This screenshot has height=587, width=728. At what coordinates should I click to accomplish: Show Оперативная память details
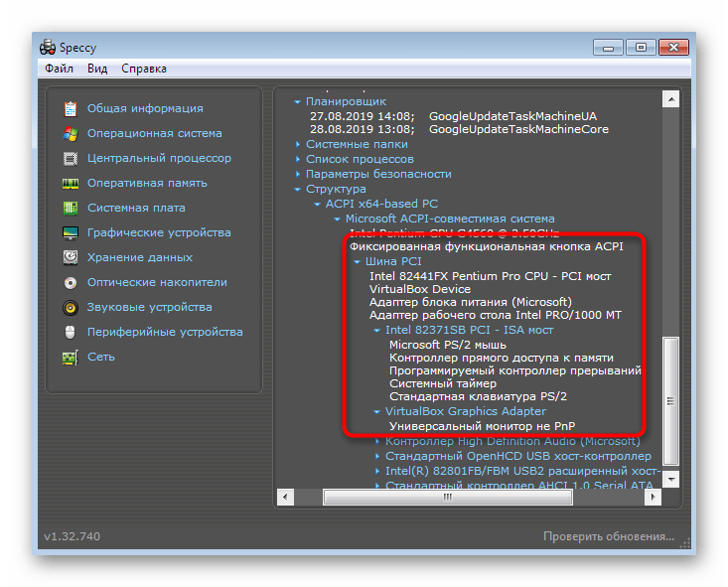tap(147, 184)
